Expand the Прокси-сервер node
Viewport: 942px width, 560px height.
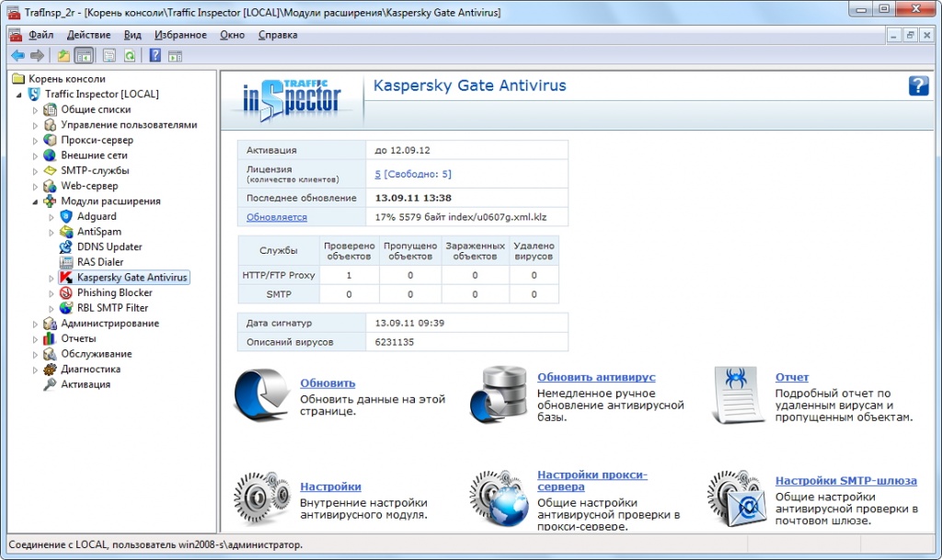(35, 141)
